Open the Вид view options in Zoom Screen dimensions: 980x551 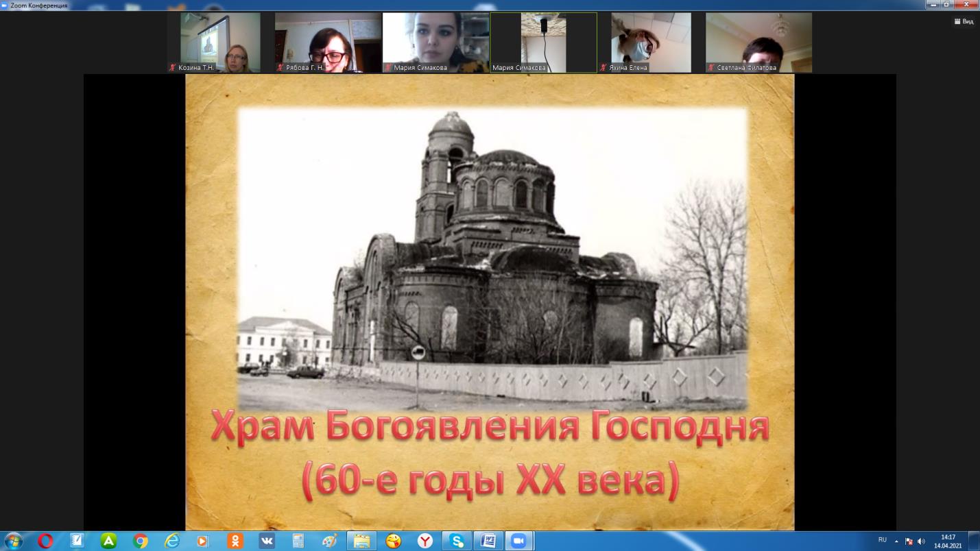click(x=964, y=21)
